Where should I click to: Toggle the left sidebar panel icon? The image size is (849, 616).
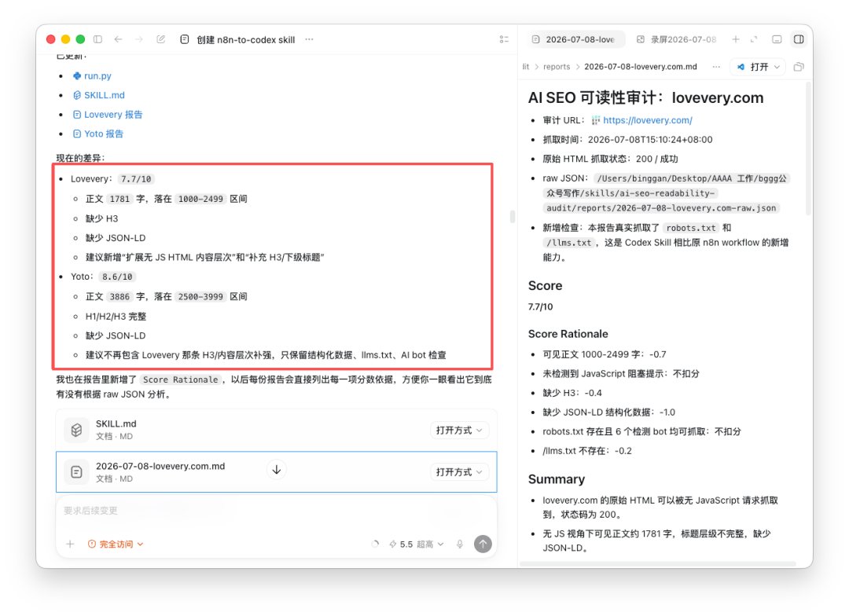(97, 39)
